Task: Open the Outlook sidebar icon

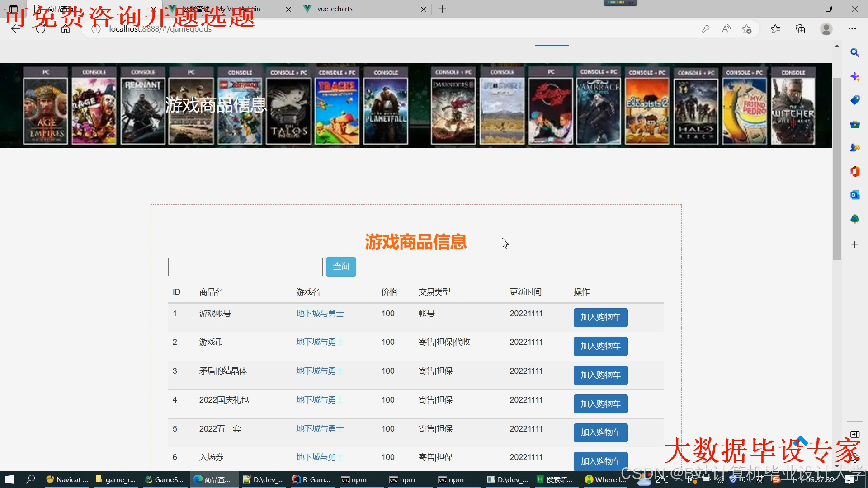Action: click(854, 195)
